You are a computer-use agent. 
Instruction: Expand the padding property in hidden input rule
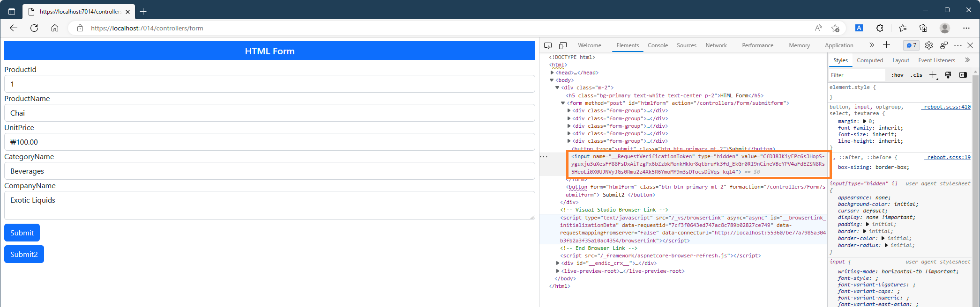pyautogui.click(x=868, y=224)
